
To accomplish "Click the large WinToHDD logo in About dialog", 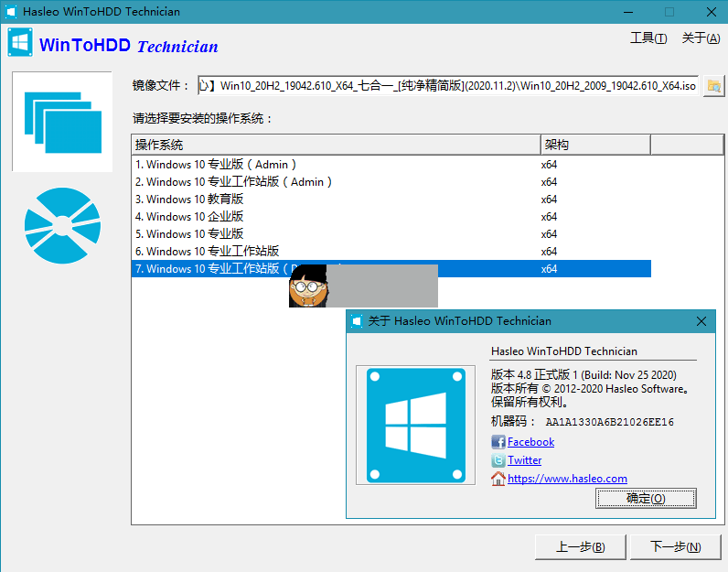I will [415, 426].
